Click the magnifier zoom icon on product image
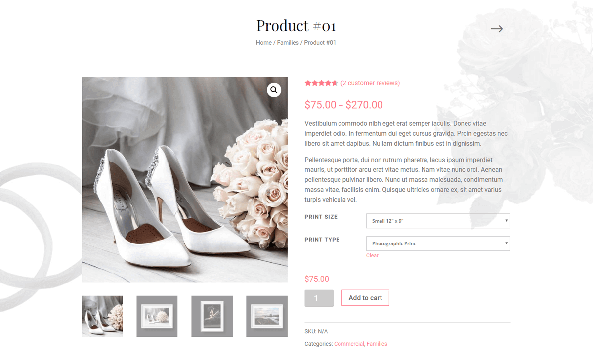 coord(274,90)
